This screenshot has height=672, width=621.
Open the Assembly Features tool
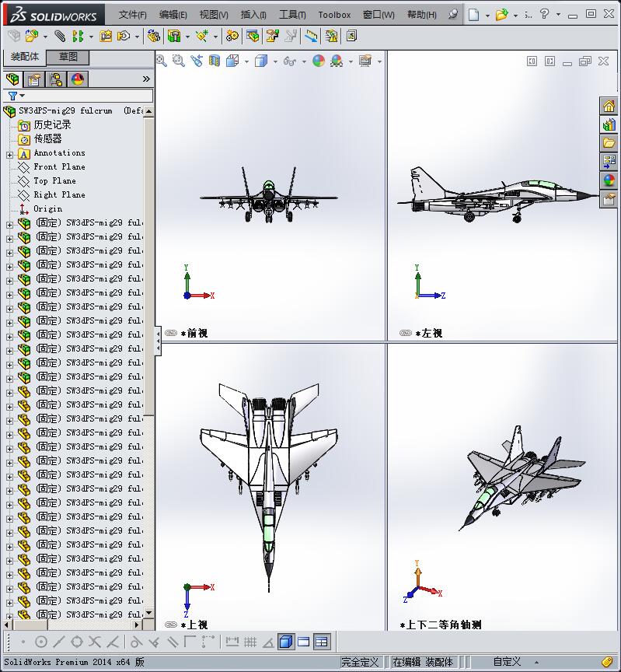pyautogui.click(x=174, y=36)
